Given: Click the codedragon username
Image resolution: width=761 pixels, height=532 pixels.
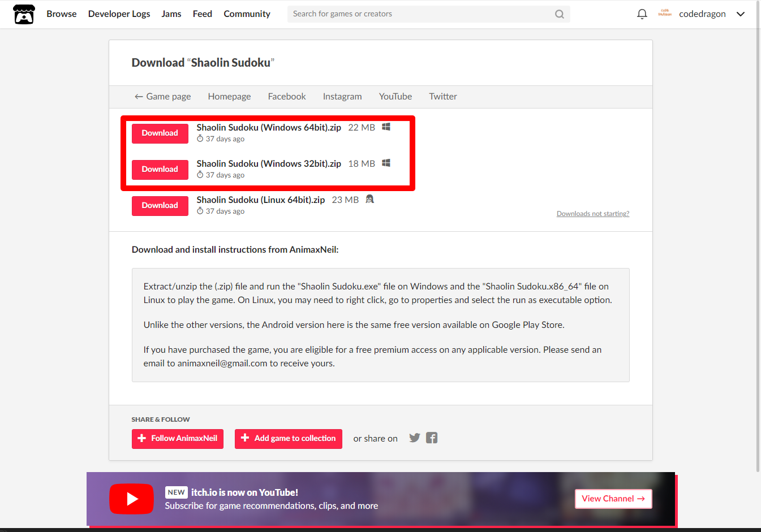Looking at the screenshot, I should point(702,14).
